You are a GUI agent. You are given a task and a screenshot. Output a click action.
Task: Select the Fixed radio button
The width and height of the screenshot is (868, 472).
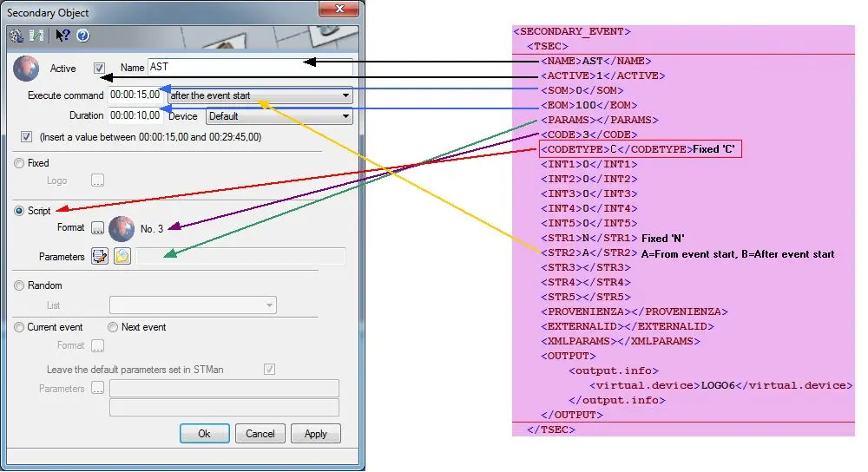pyautogui.click(x=19, y=163)
